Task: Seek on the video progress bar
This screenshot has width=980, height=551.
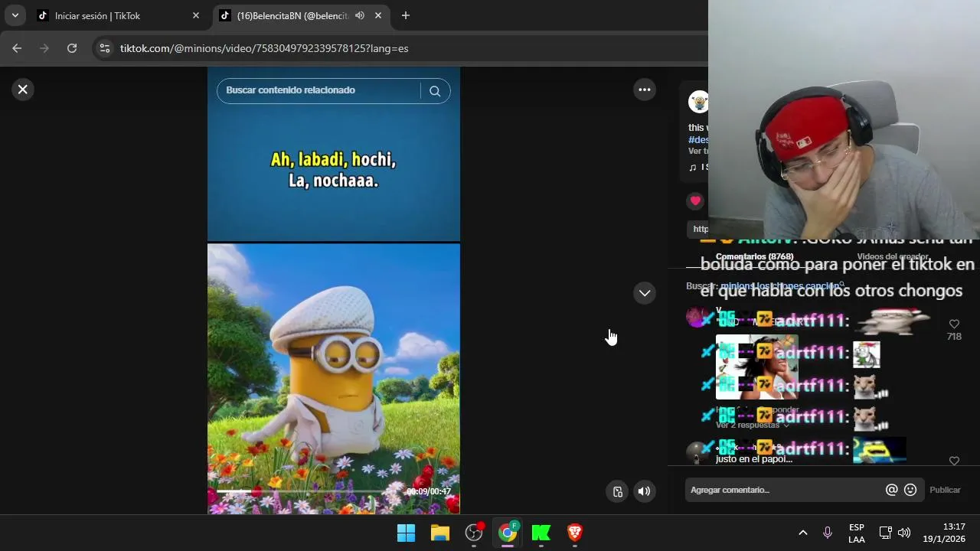Action: pos(310,491)
